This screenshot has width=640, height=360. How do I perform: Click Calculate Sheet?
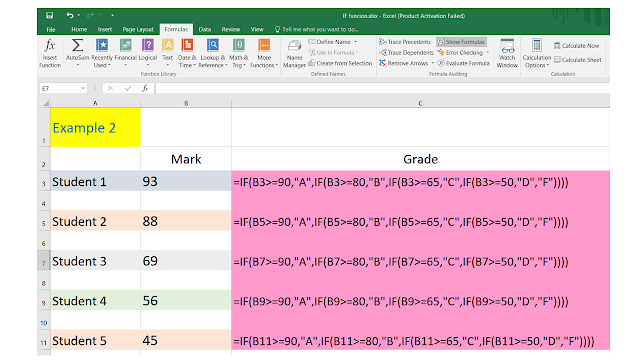(x=577, y=60)
